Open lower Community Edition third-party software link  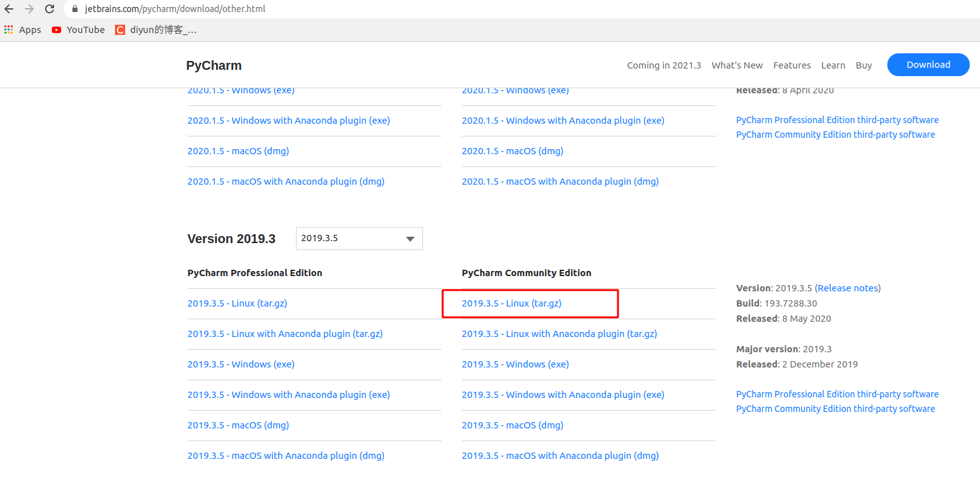[835, 409]
